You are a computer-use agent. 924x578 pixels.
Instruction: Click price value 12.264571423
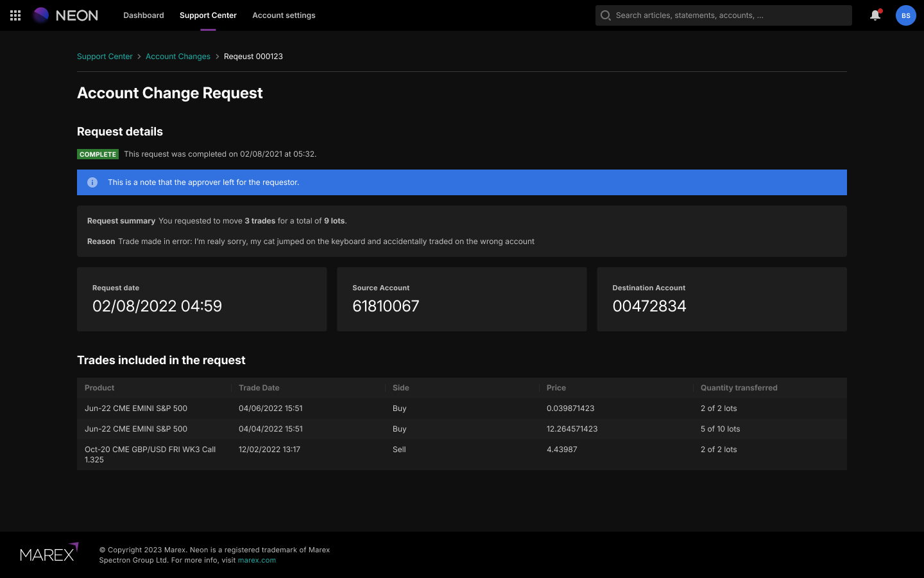pyautogui.click(x=572, y=429)
